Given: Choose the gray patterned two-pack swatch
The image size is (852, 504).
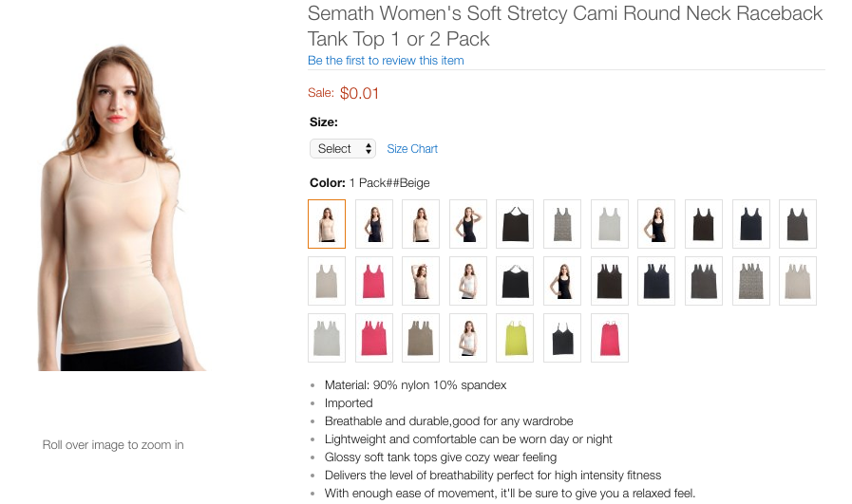Looking at the screenshot, I should [x=750, y=280].
